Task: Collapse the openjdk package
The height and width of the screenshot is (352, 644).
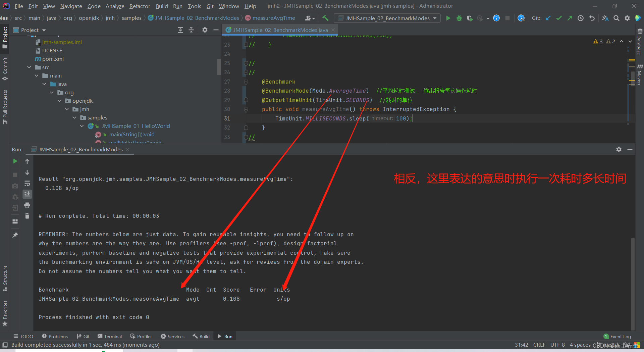Action: pyautogui.click(x=59, y=101)
